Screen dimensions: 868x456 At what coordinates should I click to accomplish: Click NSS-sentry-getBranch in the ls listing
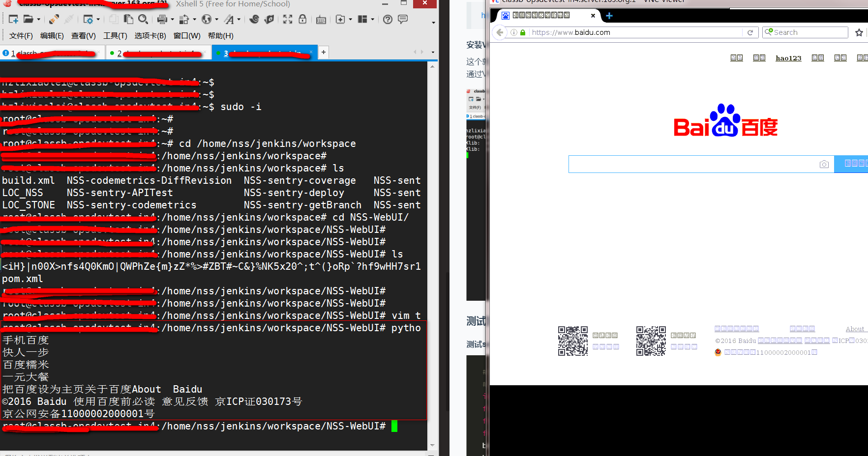coord(302,205)
